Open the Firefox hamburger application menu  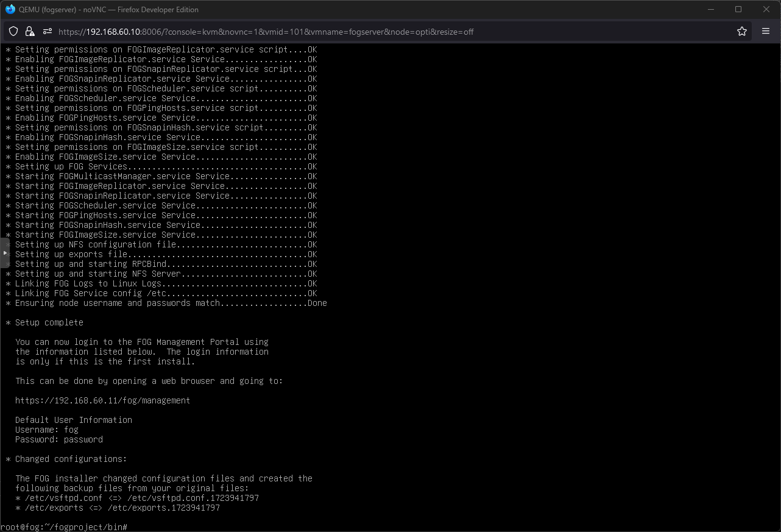(766, 32)
